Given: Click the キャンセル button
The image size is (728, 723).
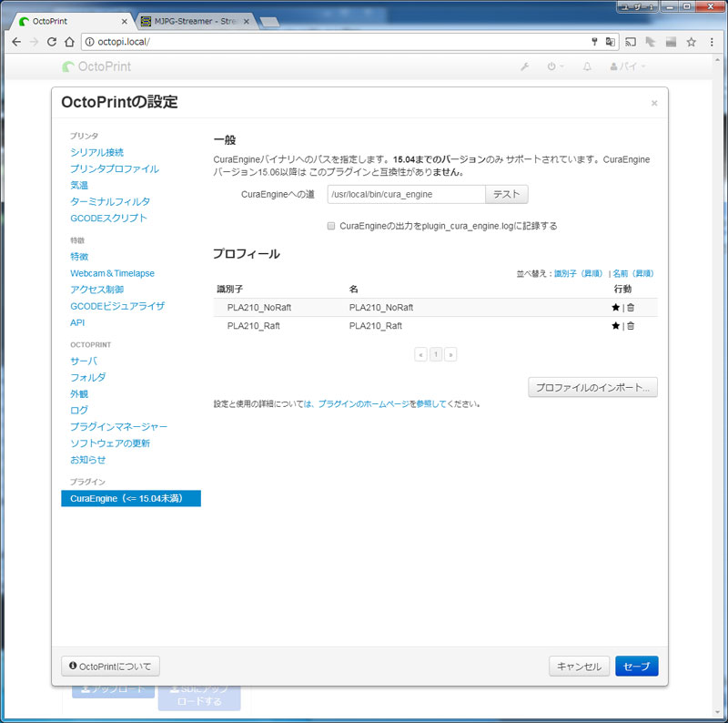Looking at the screenshot, I should (x=579, y=667).
